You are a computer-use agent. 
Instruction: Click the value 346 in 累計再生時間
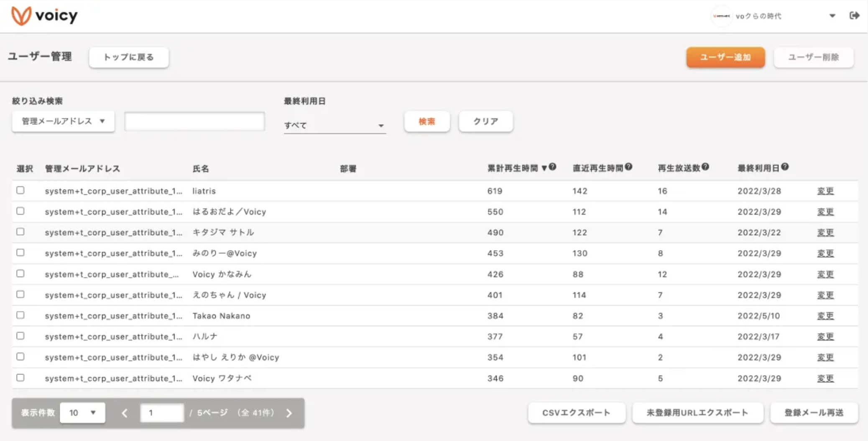(x=495, y=378)
